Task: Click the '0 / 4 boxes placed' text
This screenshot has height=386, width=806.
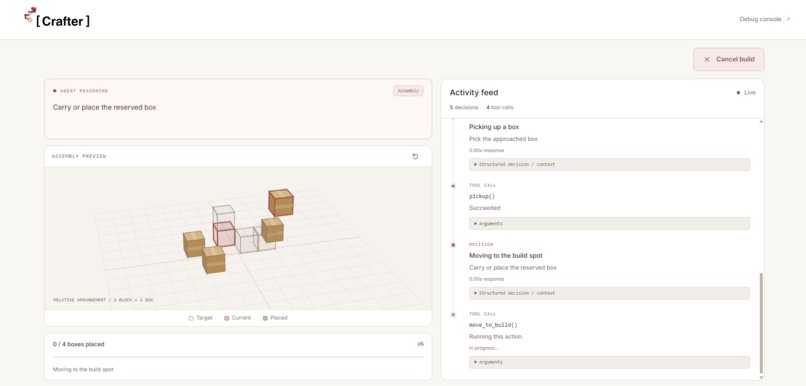Action: [78, 344]
